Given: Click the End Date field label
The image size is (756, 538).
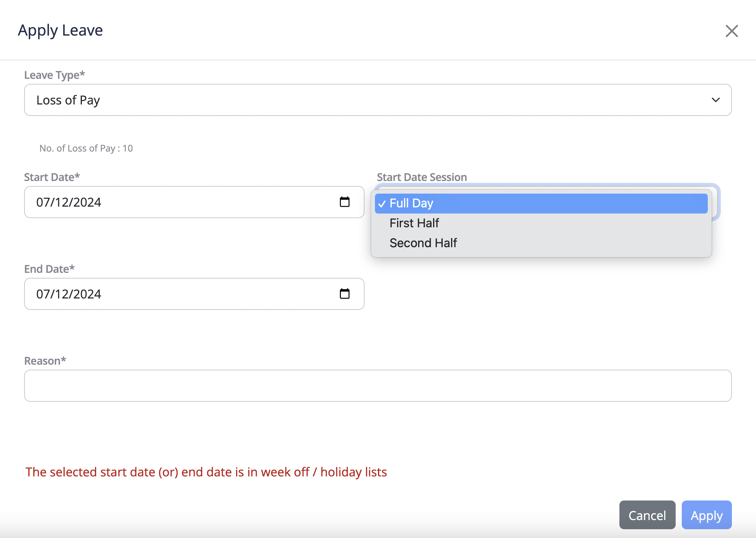Looking at the screenshot, I should click(49, 269).
